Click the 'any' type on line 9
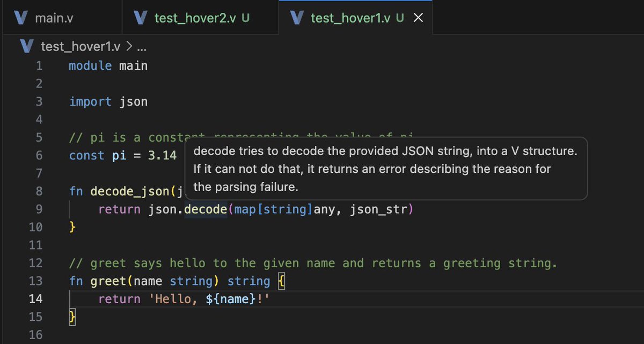Screen dimensions: 644x344 (x=325, y=209)
